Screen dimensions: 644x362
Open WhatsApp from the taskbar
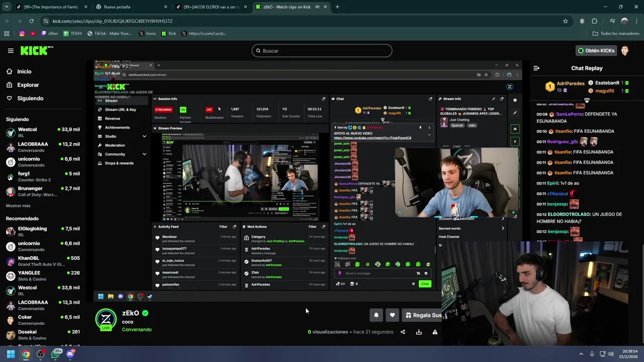pyautogui.click(x=56, y=354)
